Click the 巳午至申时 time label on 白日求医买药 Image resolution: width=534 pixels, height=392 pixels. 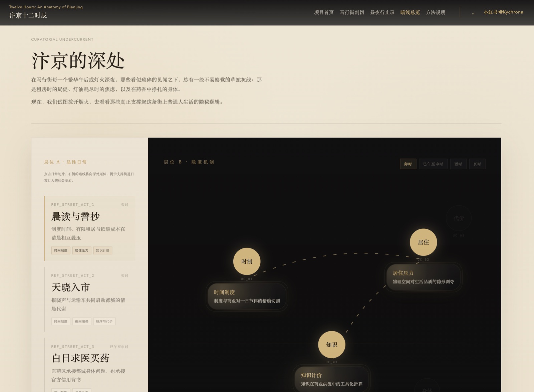pos(119,347)
